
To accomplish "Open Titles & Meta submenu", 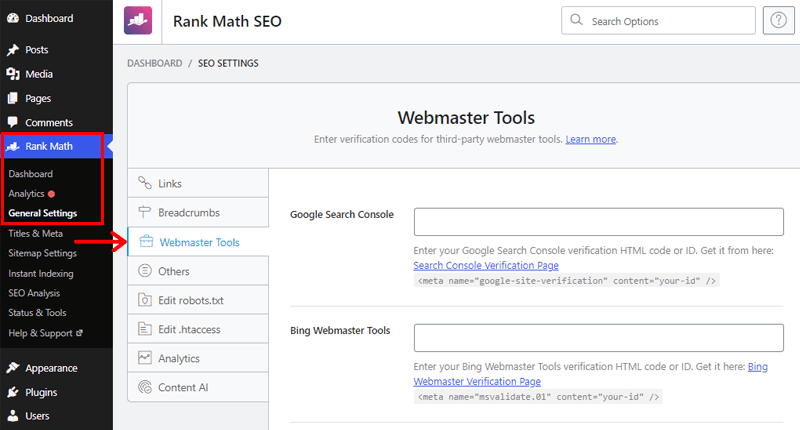I will 36,234.
